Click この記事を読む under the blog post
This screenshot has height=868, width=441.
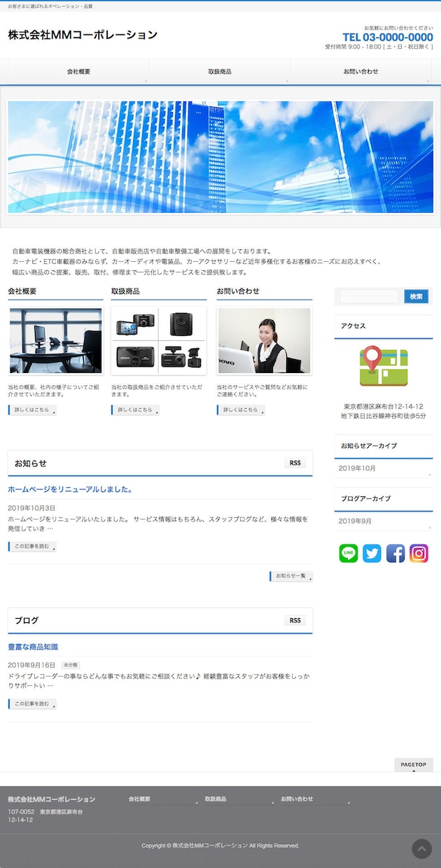[x=32, y=704]
